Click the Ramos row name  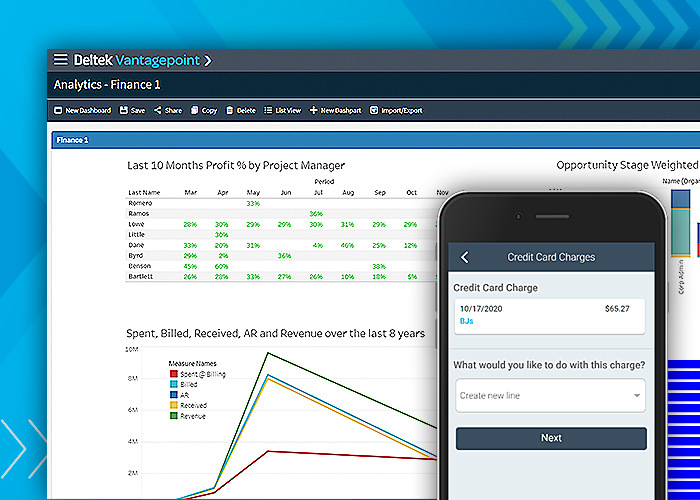click(139, 214)
